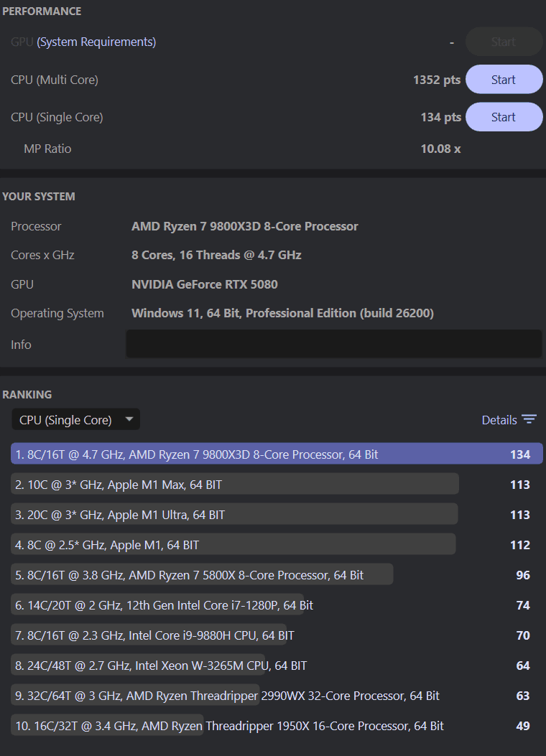Click the CPU (Single Core) performance label

coord(57,117)
